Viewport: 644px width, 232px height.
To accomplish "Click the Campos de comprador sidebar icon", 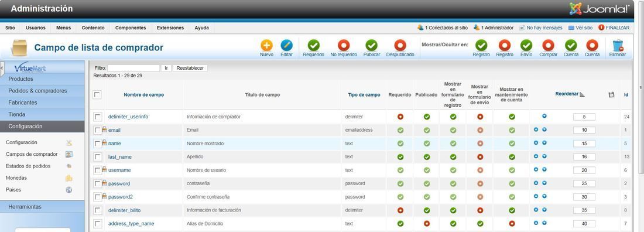I will point(68,154).
